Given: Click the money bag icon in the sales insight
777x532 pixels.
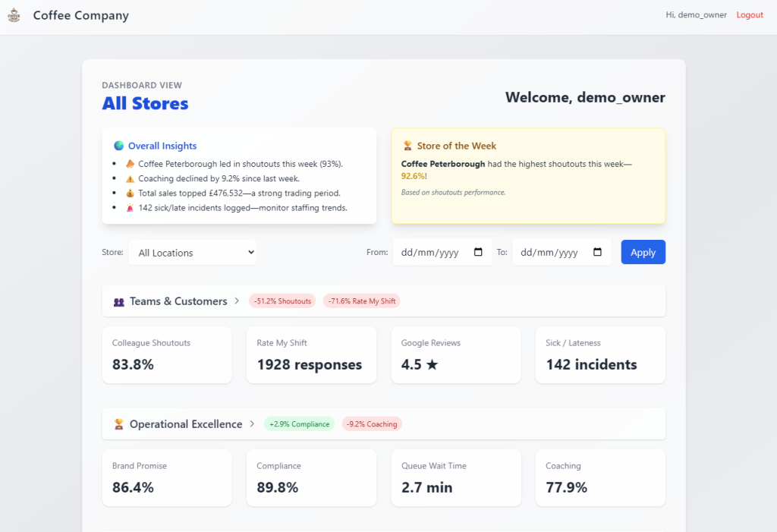Looking at the screenshot, I should (x=130, y=193).
